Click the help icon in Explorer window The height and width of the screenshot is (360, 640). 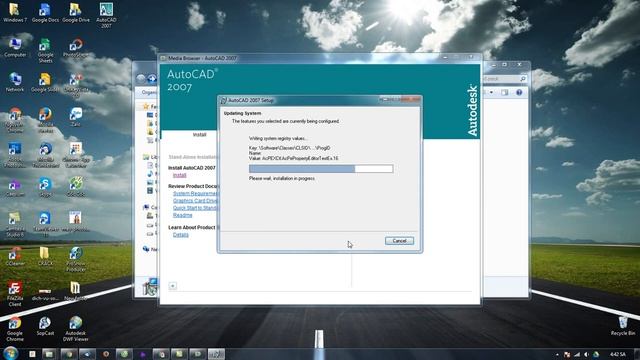(x=519, y=92)
